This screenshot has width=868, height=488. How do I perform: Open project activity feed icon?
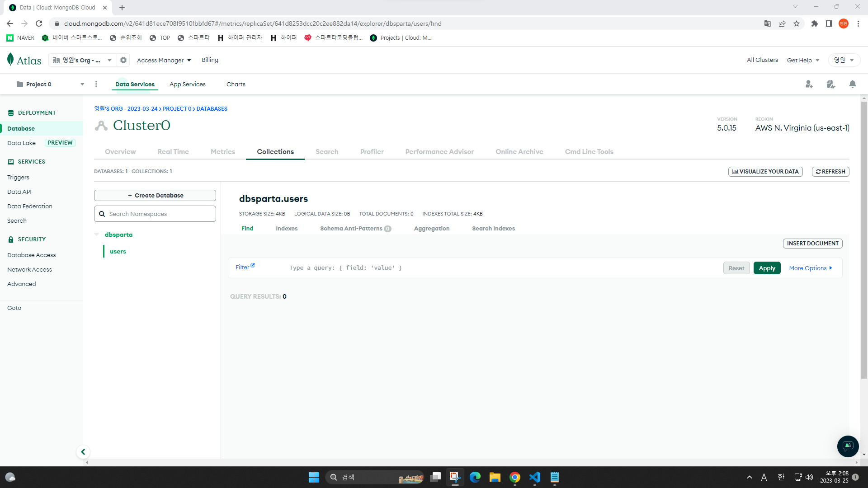coord(831,84)
